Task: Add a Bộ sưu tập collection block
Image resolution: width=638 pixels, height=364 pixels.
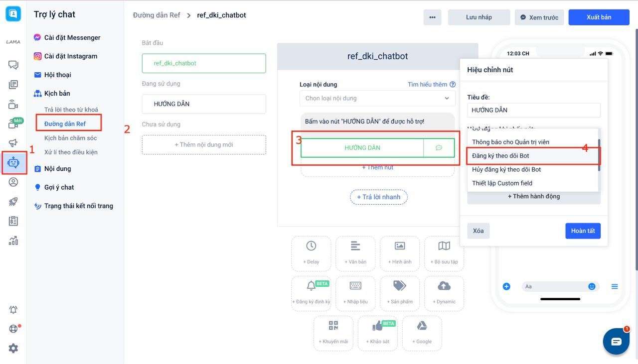Action: (444, 253)
